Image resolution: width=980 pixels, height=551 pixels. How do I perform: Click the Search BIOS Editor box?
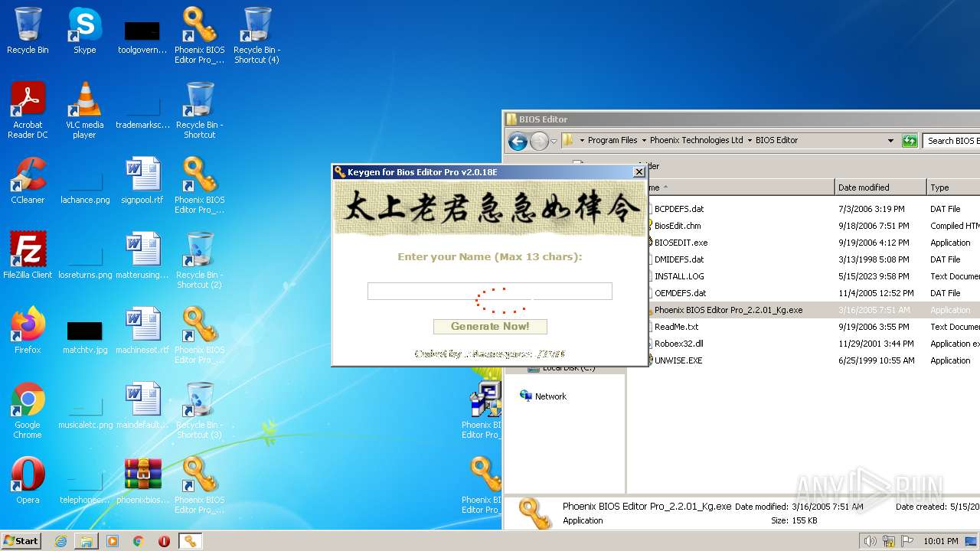(x=952, y=141)
